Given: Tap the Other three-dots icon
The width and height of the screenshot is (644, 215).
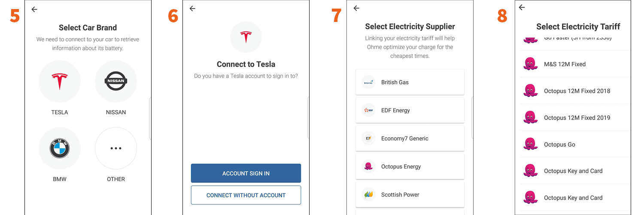Looking at the screenshot, I should click(116, 148).
